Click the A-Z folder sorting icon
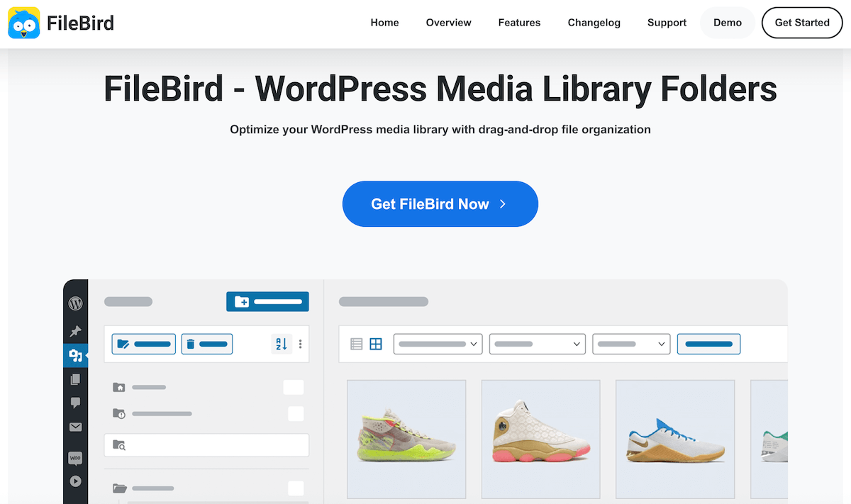Image resolution: width=851 pixels, height=504 pixels. click(281, 344)
